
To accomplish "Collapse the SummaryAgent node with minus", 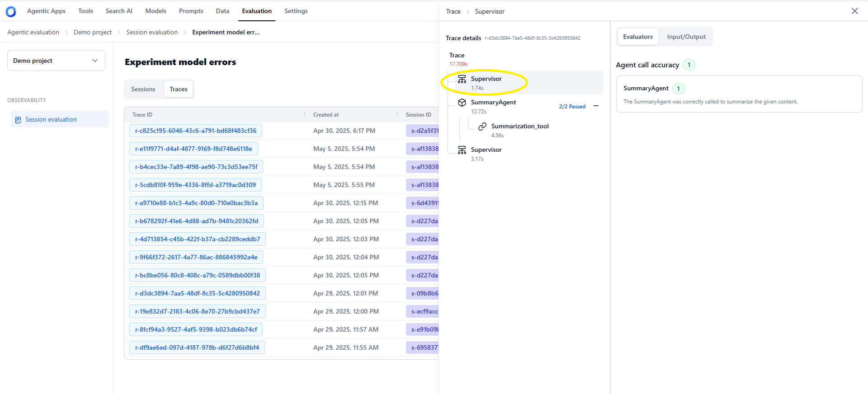I will (x=596, y=106).
